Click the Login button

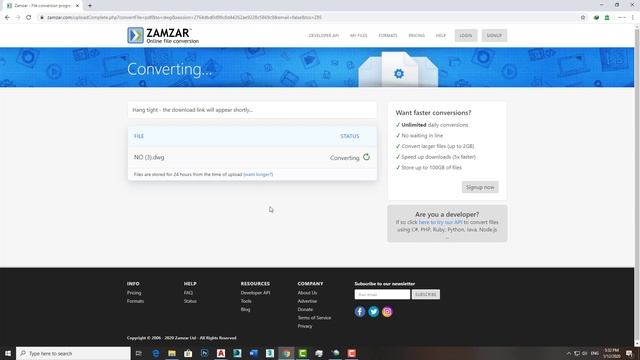(466, 36)
